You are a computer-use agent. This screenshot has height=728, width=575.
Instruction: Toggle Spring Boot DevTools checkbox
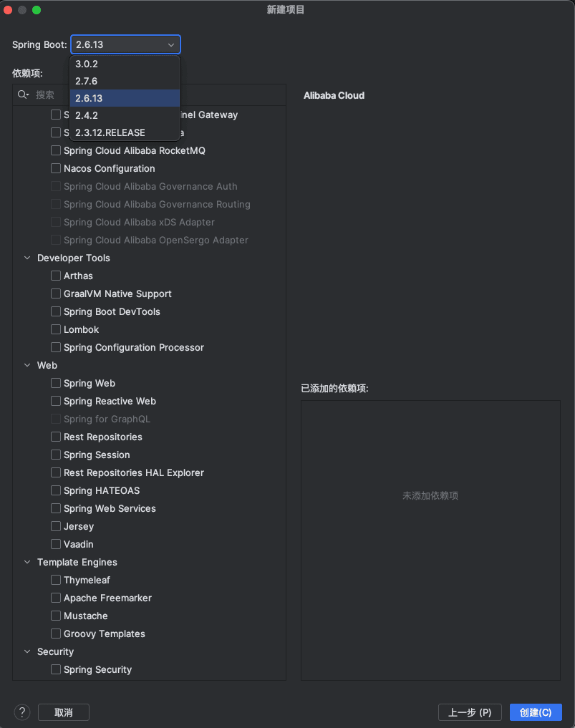[x=56, y=311]
